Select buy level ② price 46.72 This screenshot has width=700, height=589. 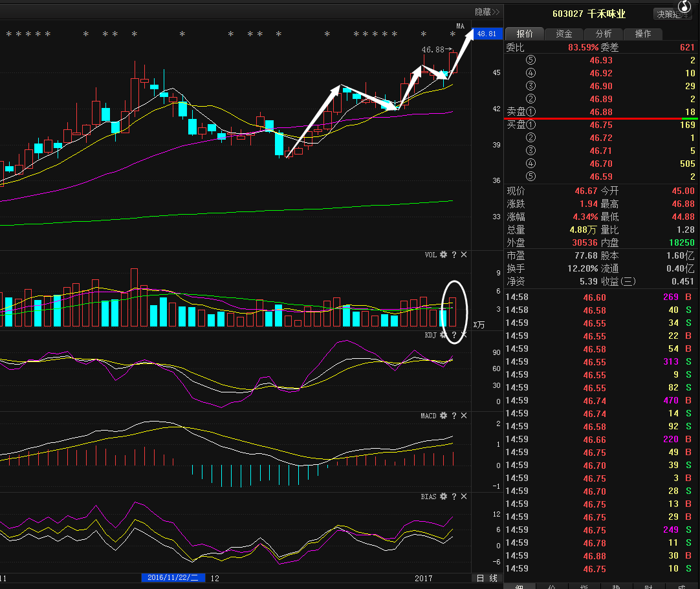(x=601, y=138)
